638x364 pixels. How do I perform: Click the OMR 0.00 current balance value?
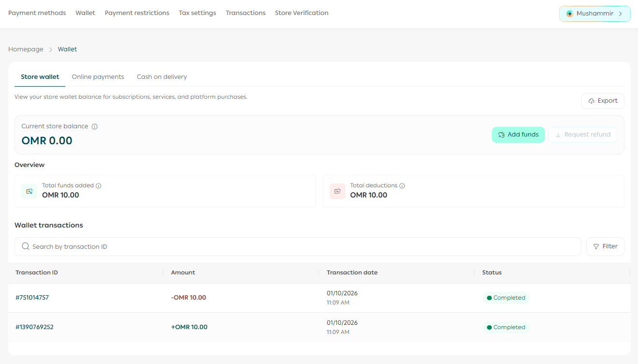coord(47,141)
